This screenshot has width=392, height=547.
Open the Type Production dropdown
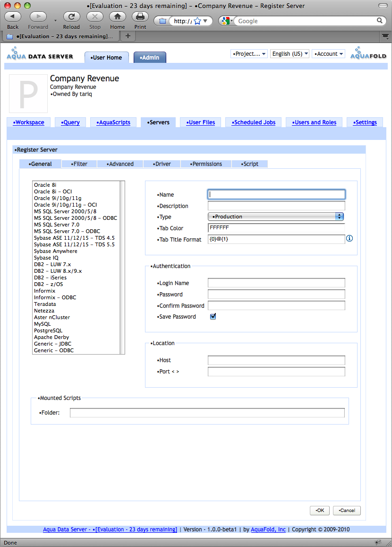click(x=276, y=216)
